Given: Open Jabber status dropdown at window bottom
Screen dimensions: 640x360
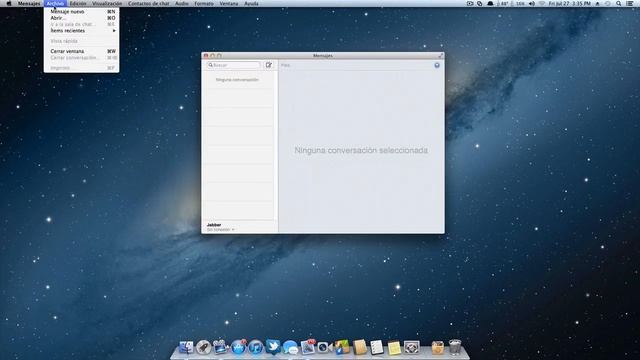Looking at the screenshot, I should point(220,230).
